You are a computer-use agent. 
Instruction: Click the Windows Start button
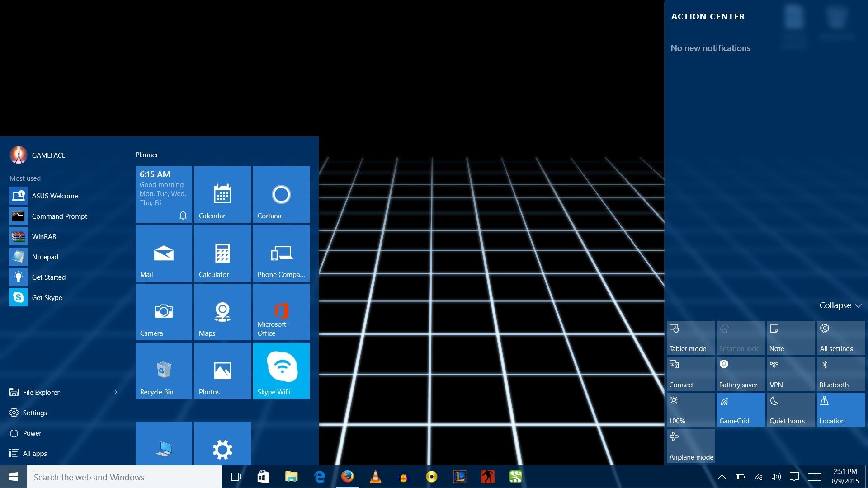point(14,477)
